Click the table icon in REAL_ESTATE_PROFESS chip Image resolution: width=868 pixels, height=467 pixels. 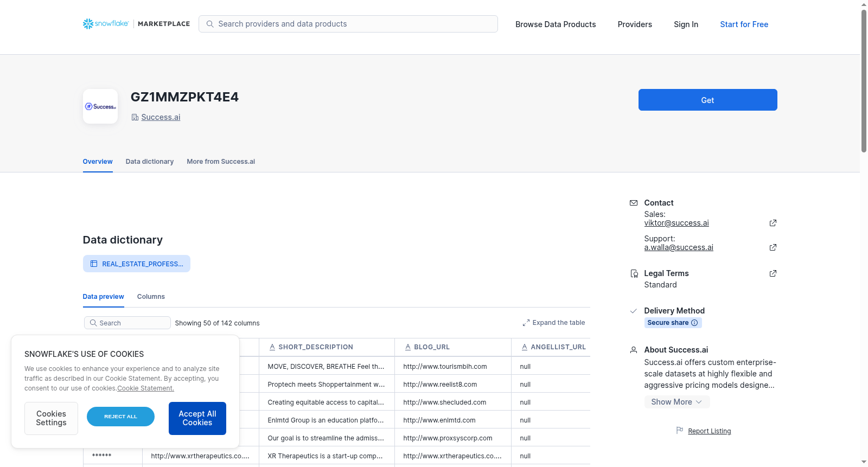point(94,264)
